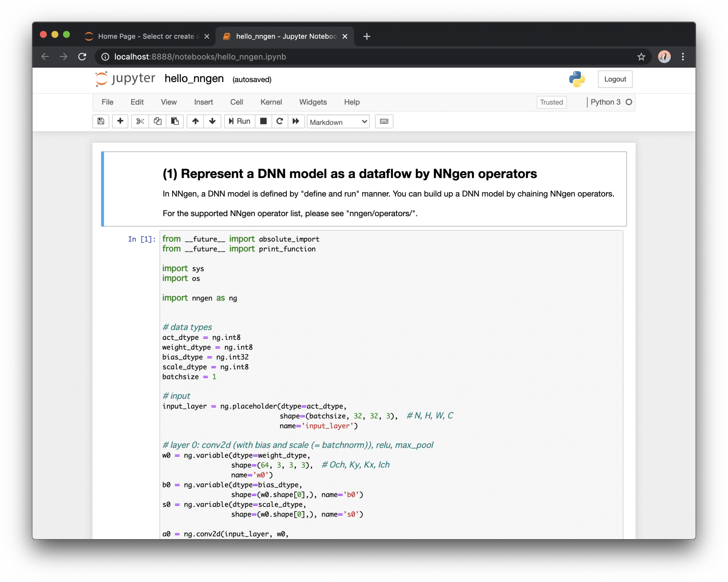Open the Cell menu
The image size is (728, 582).
[236, 102]
